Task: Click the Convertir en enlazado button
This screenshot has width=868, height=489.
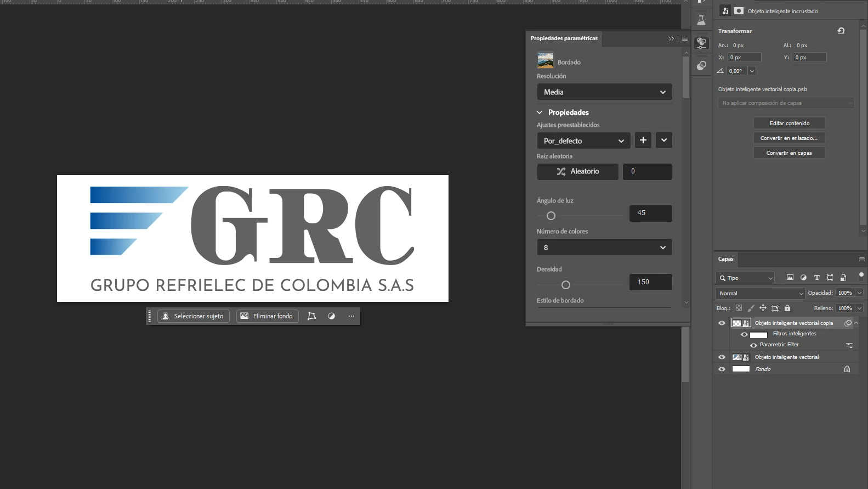Action: (x=789, y=138)
